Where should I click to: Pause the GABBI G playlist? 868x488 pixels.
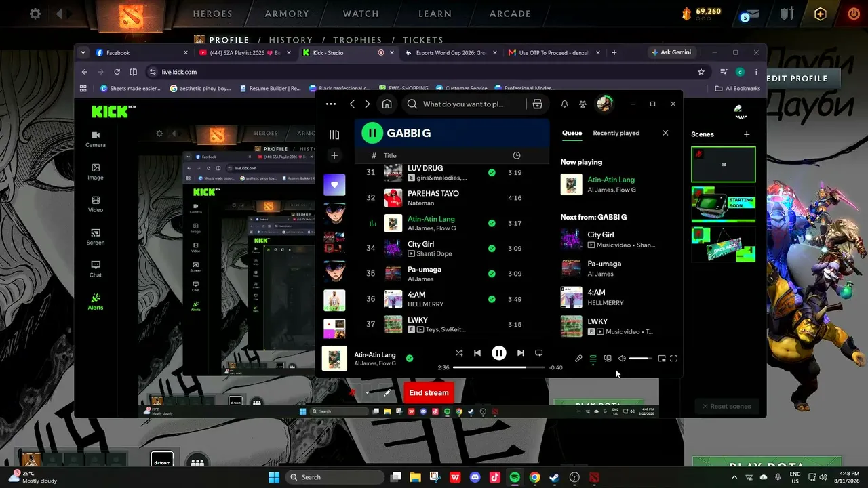pyautogui.click(x=372, y=133)
